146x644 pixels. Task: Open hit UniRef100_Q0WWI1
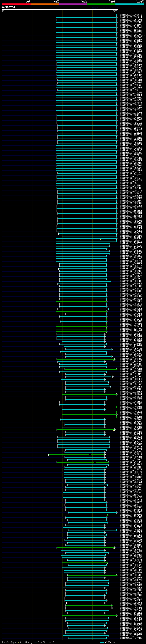coord(131,15)
